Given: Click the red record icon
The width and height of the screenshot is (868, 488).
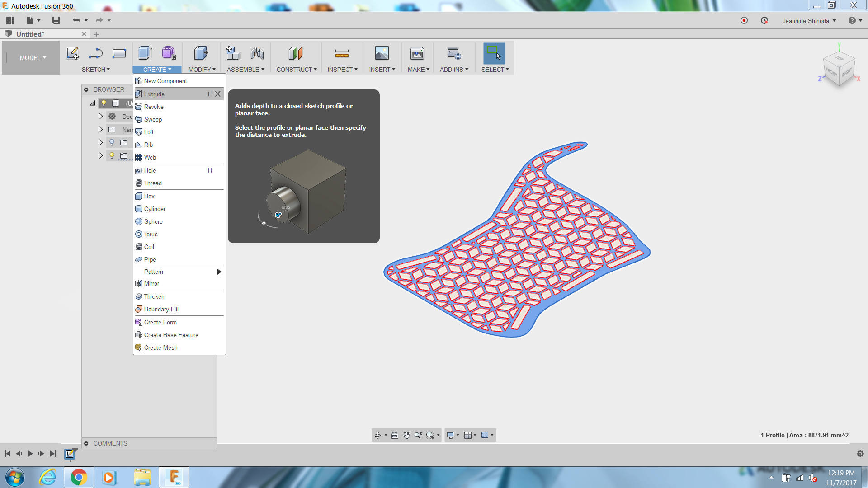Looking at the screenshot, I should pos(744,20).
